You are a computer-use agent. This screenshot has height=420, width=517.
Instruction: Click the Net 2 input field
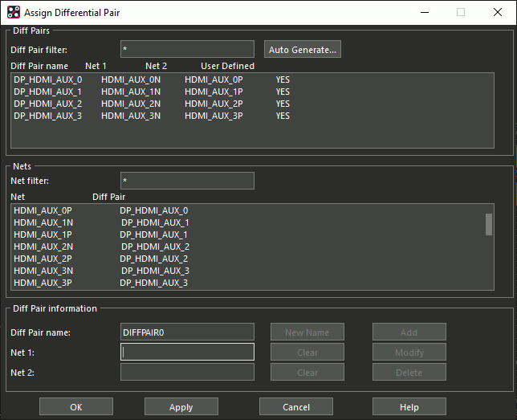click(x=187, y=372)
